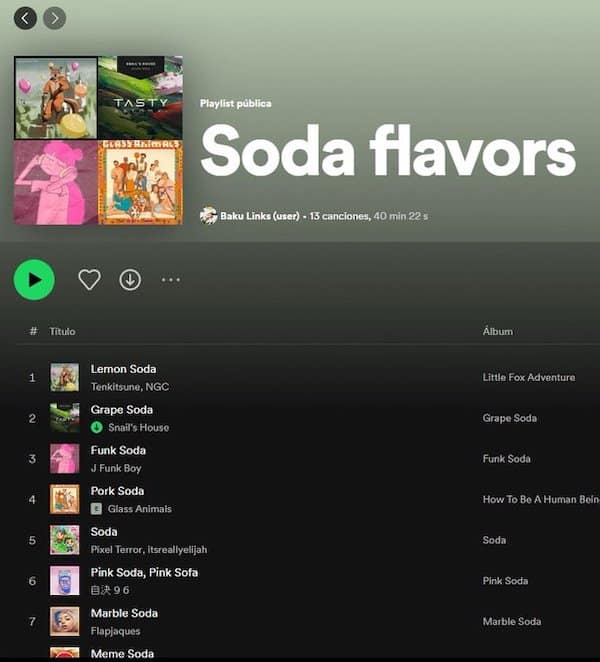Image resolution: width=600 pixels, height=662 pixels.
Task: Open the Little Fox Adventure album link
Action: coord(529,377)
